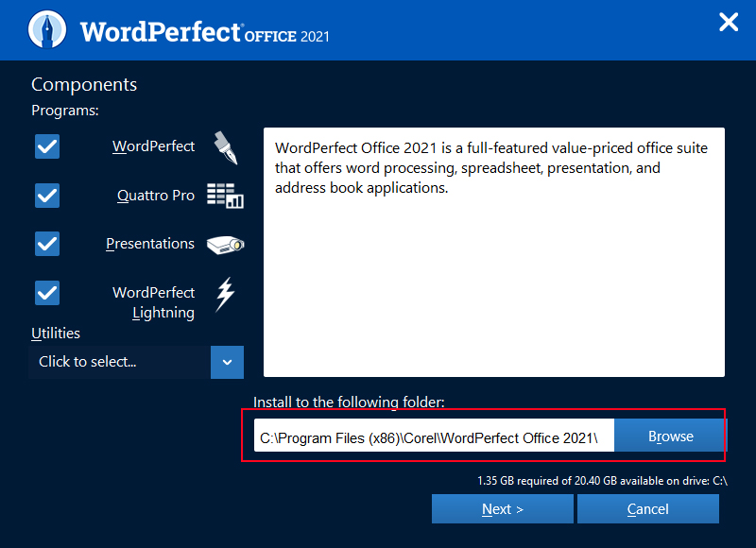Click the Presentations projector icon
756x548 pixels.
pyautogui.click(x=225, y=244)
